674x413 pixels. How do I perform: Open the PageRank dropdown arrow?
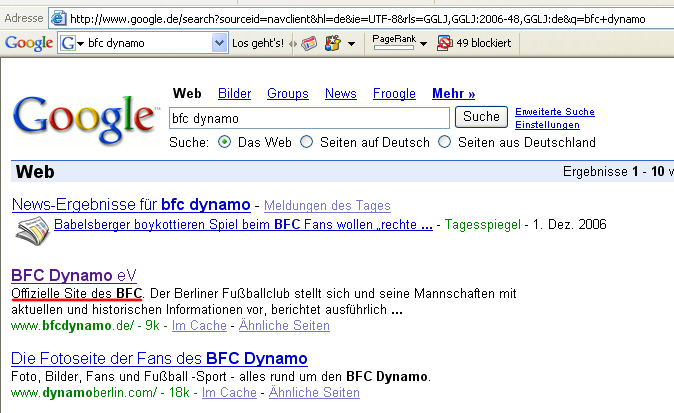423,43
